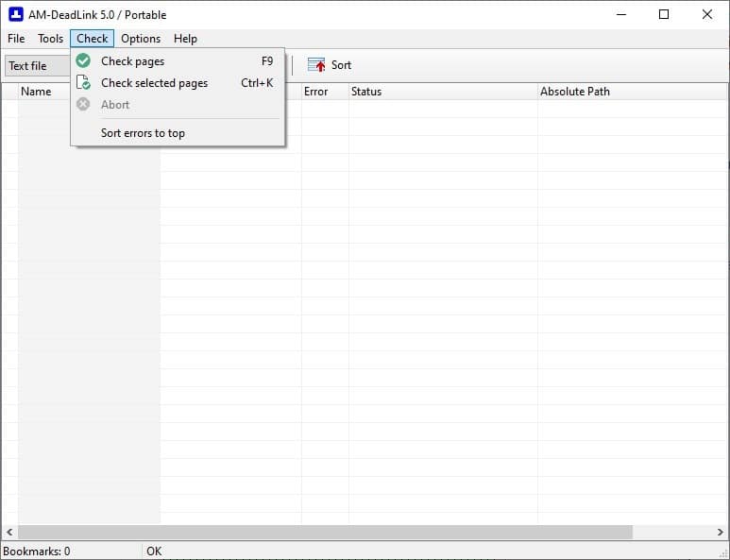Click the Ctrl+K shortcut label
The image size is (730, 560).
(x=257, y=83)
